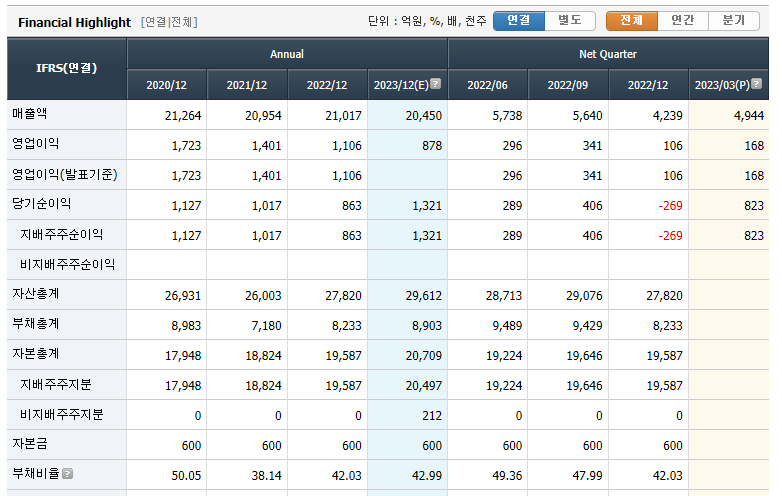
Task: Select the Net Quarter column group header
Action: [x=608, y=54]
